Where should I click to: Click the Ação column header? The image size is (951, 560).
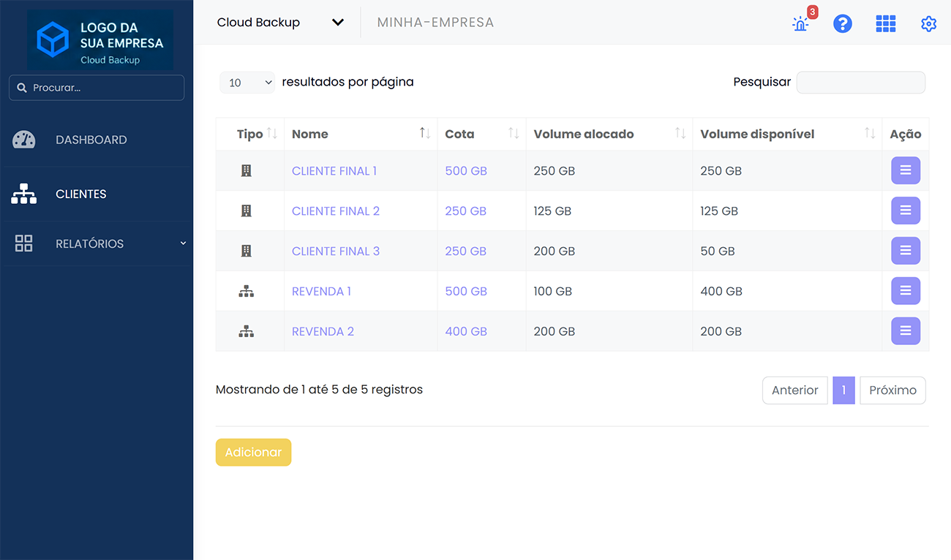pos(905,135)
